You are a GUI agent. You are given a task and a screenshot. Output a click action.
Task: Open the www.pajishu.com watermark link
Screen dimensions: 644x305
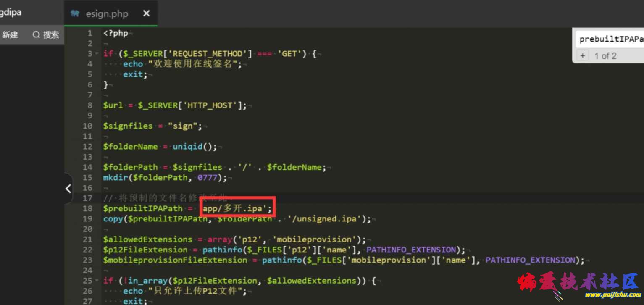pyautogui.click(x=606, y=295)
